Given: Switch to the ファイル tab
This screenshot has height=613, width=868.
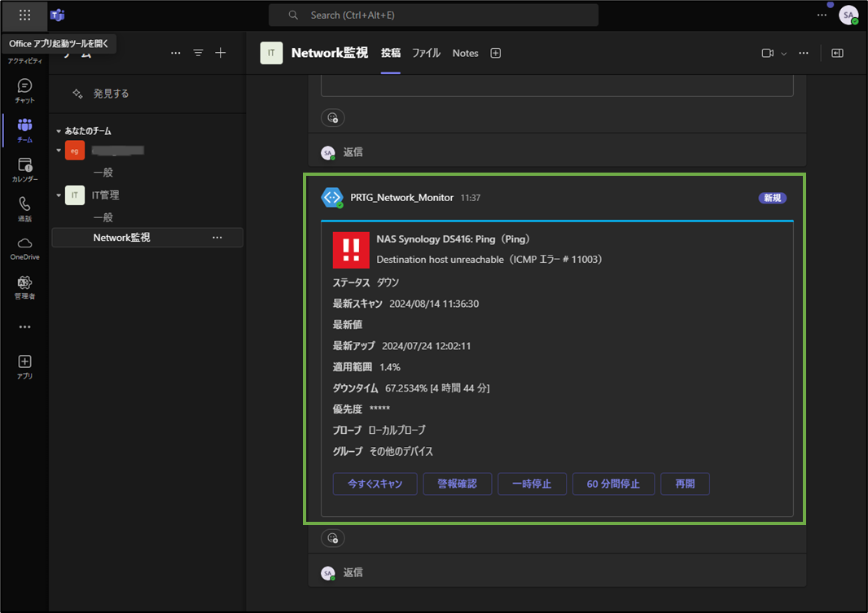Looking at the screenshot, I should (x=426, y=53).
